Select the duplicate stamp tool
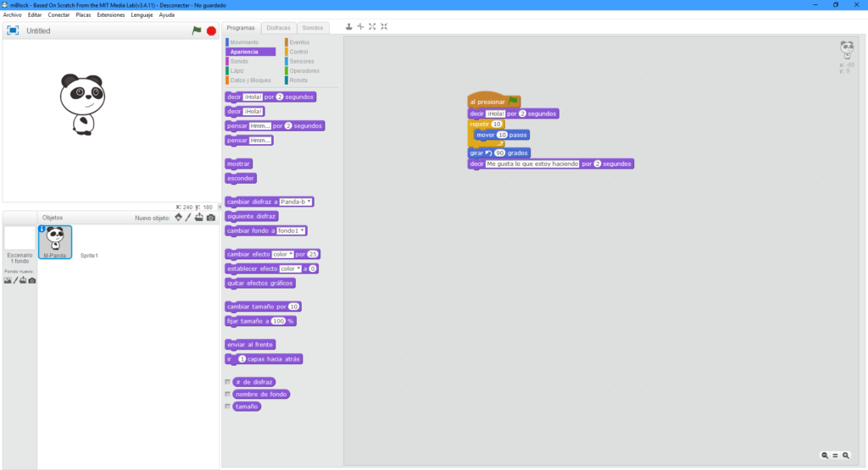 [x=348, y=27]
